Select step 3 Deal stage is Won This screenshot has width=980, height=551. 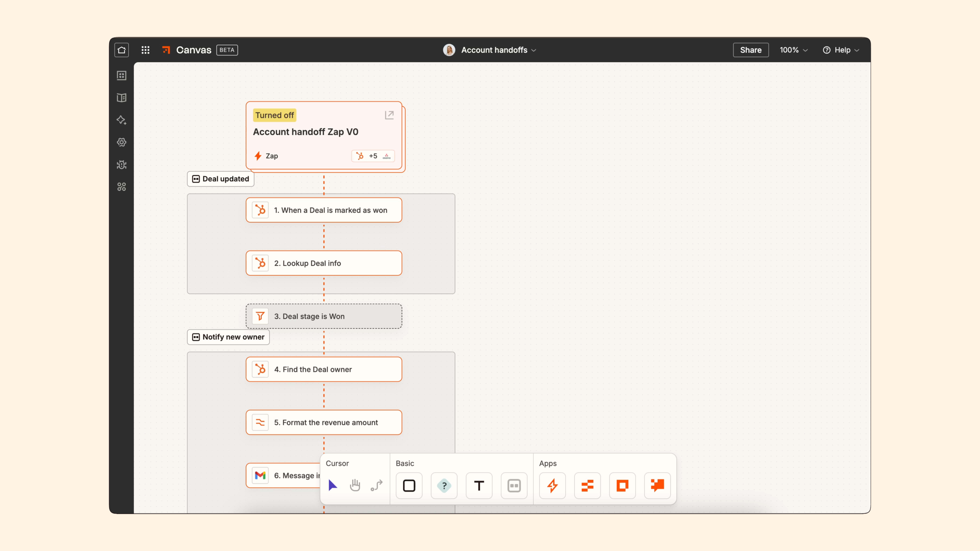tap(324, 316)
